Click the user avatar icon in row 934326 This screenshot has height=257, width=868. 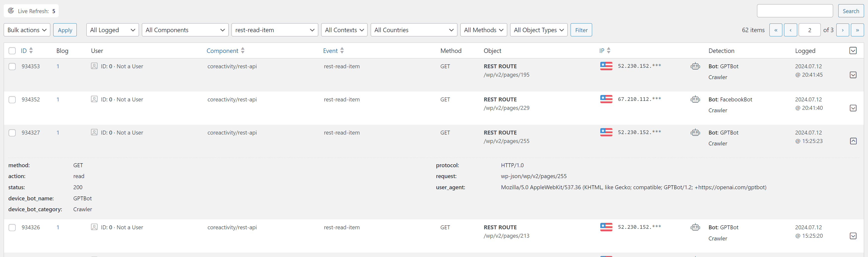click(94, 227)
